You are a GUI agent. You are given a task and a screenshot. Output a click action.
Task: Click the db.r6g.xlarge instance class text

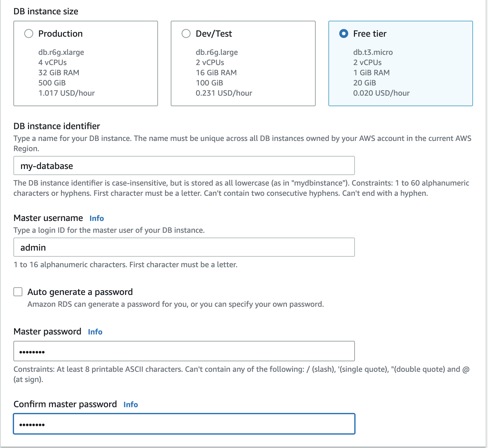pos(61,52)
